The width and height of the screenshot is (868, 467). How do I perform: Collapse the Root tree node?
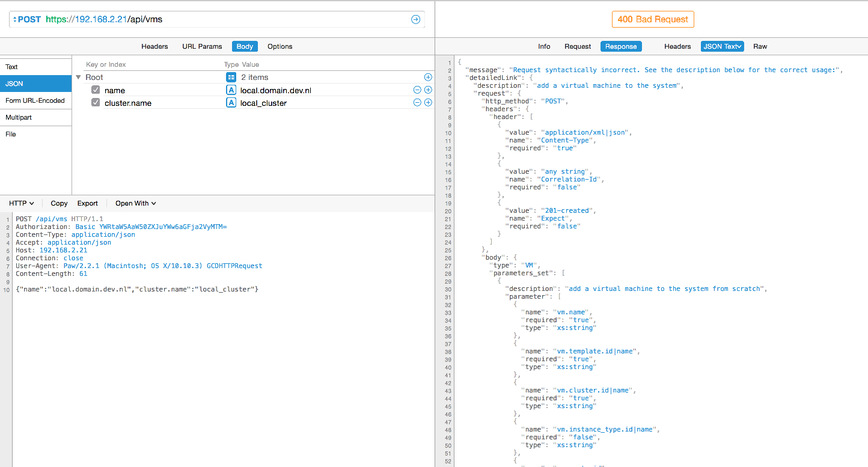coord(78,78)
